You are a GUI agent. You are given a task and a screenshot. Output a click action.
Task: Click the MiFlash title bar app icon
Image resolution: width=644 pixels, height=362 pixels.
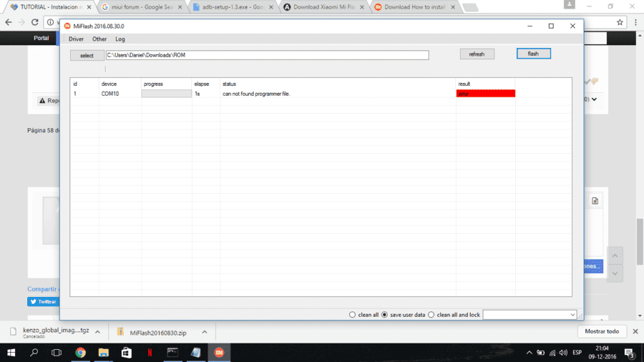67,26
